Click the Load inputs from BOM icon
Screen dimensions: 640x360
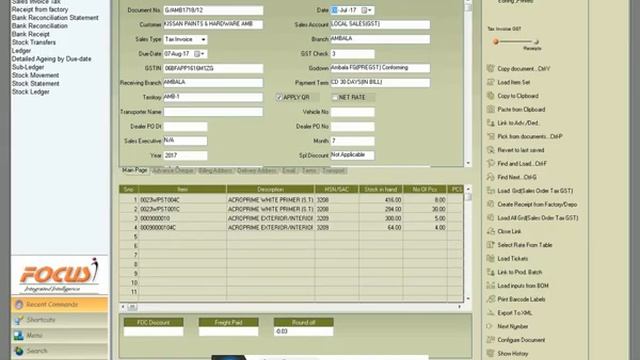491,285
